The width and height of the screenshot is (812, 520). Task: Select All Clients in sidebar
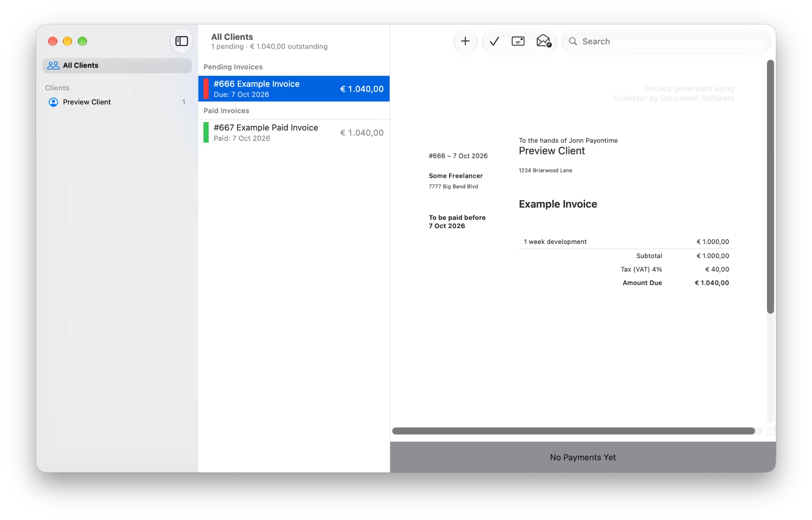click(117, 65)
